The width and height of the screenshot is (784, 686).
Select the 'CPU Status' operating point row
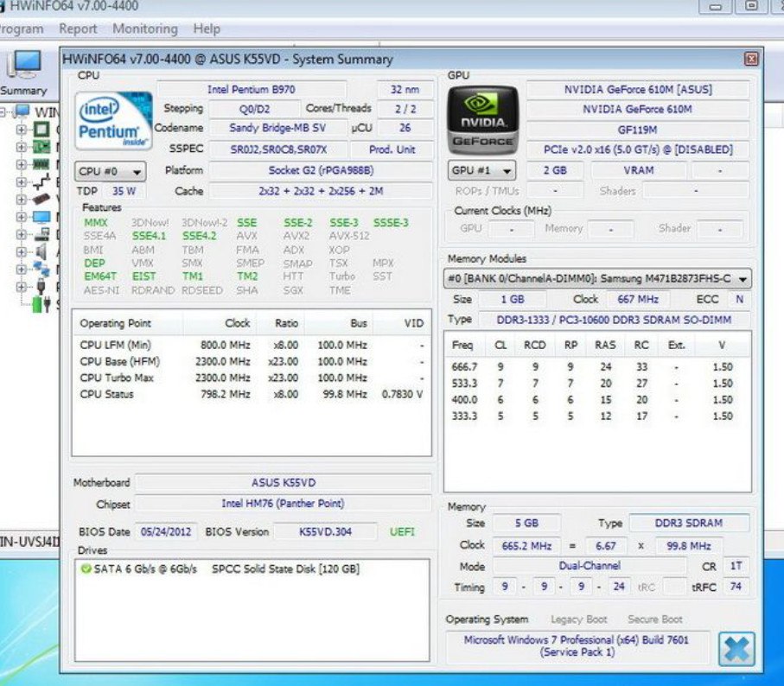[252, 394]
